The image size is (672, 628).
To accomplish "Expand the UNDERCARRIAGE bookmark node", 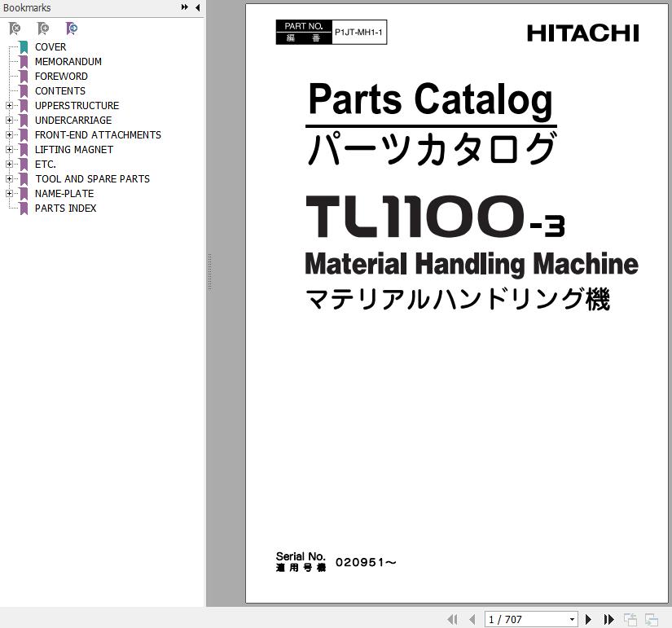I will point(9,121).
